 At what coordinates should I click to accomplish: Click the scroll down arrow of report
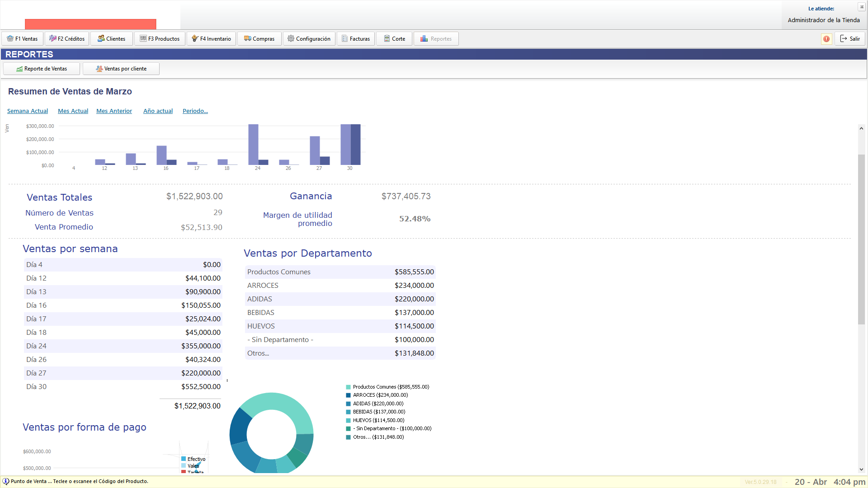tap(861, 469)
